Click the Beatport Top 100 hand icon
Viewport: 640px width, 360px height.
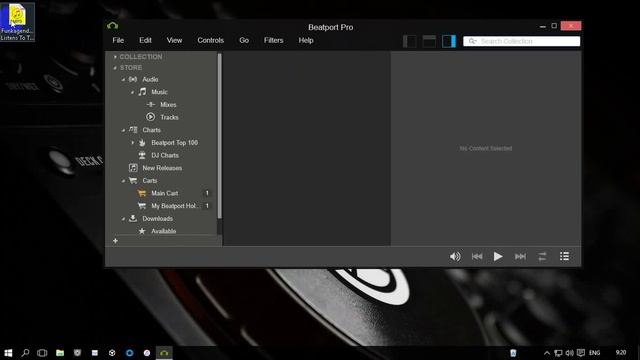[142, 142]
